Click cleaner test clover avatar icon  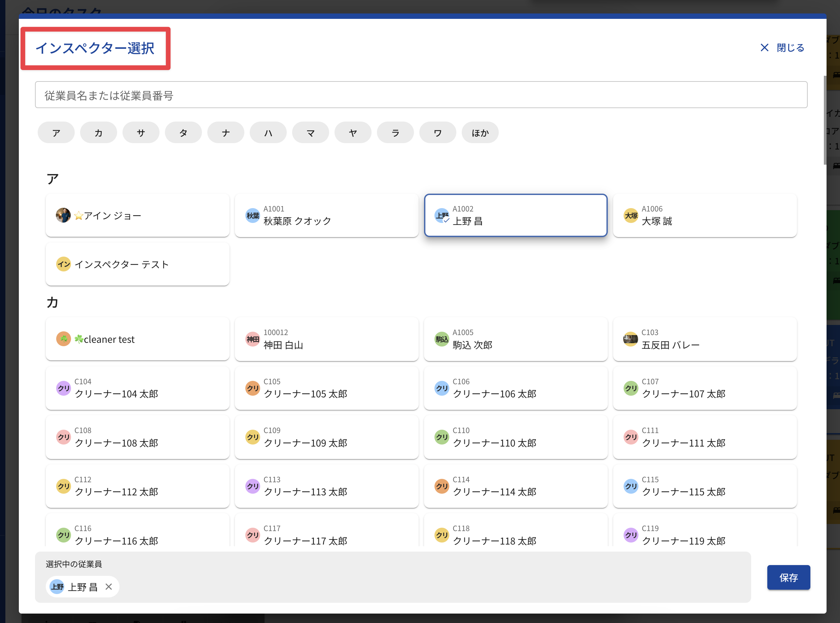63,339
